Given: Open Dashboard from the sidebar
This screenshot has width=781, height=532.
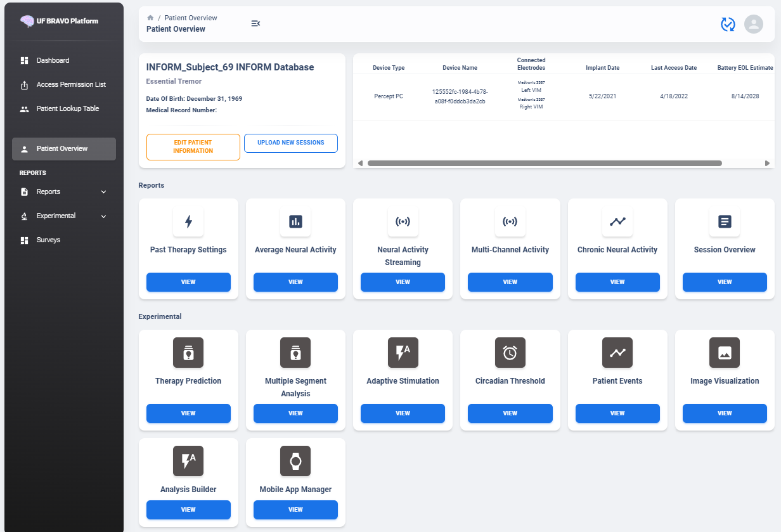Looking at the screenshot, I should pos(53,61).
